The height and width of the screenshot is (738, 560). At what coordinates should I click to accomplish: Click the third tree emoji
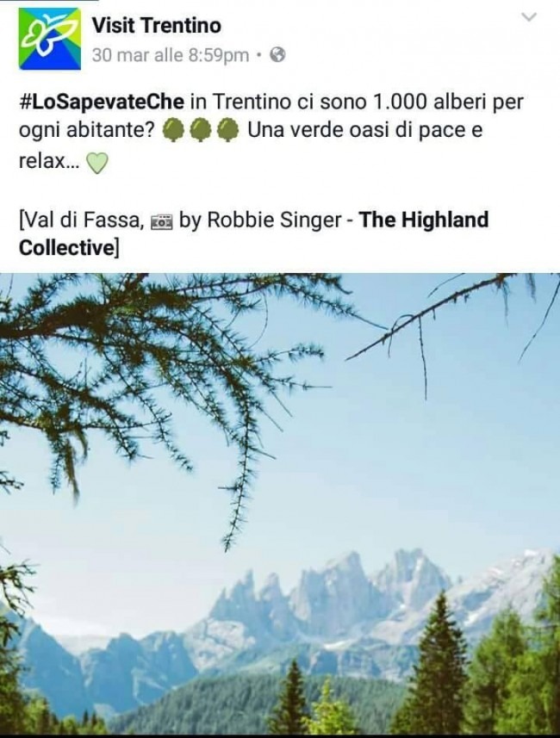229,130
